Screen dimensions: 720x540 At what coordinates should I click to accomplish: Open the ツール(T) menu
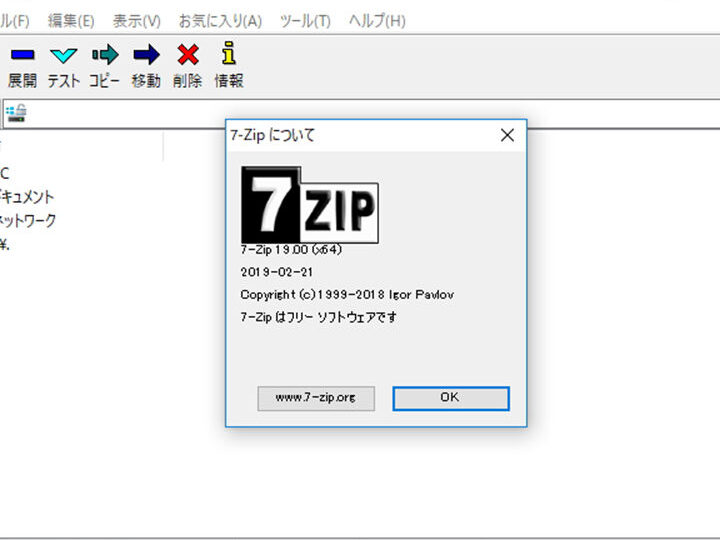[305, 20]
